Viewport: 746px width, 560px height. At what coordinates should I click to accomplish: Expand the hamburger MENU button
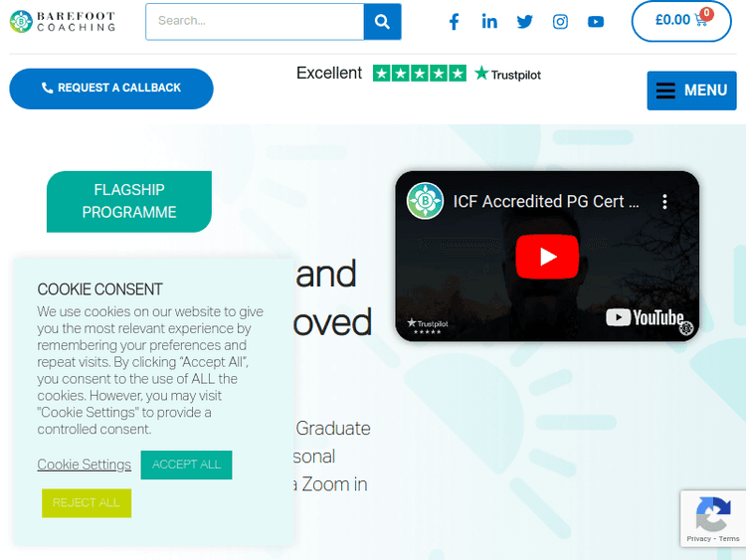(691, 91)
